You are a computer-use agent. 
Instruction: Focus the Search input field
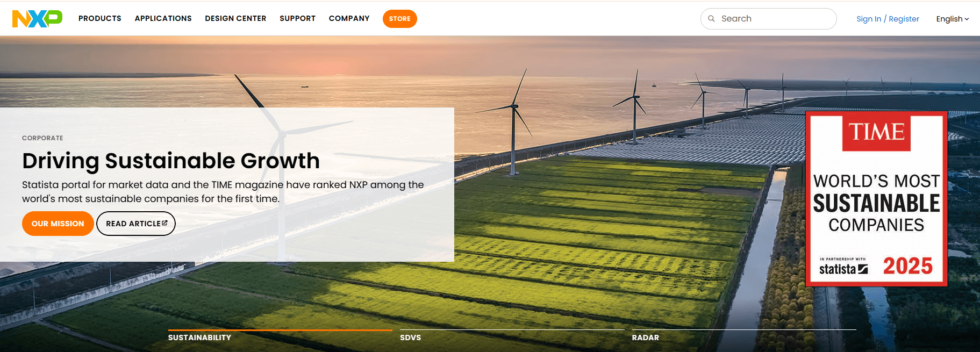click(x=769, y=19)
